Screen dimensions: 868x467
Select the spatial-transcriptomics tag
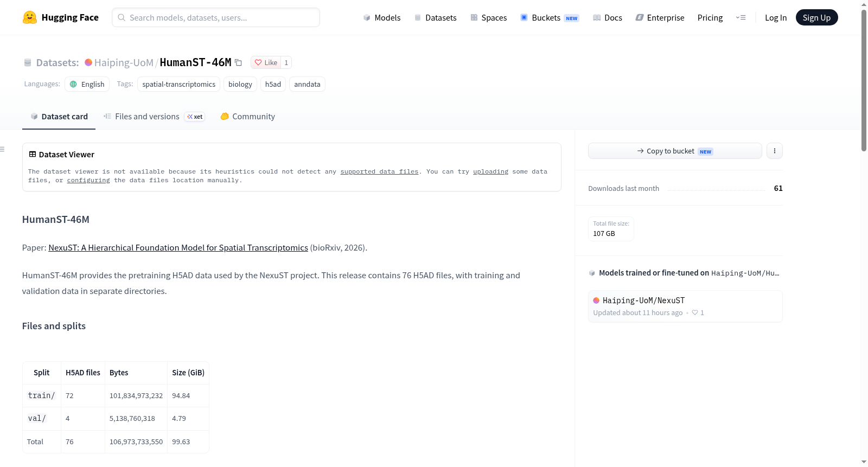pyautogui.click(x=179, y=84)
